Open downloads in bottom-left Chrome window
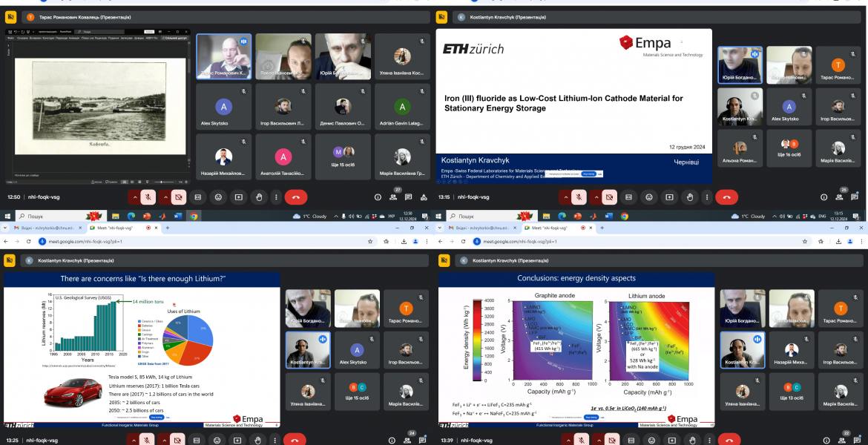The height and width of the screenshot is (445, 868). (404, 241)
